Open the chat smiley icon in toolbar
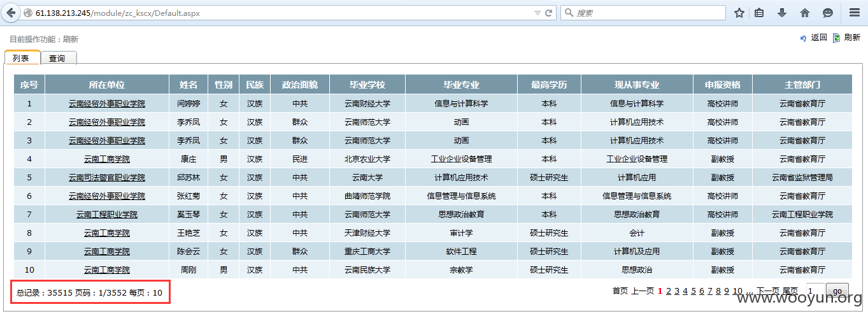The image size is (868, 316). (828, 13)
